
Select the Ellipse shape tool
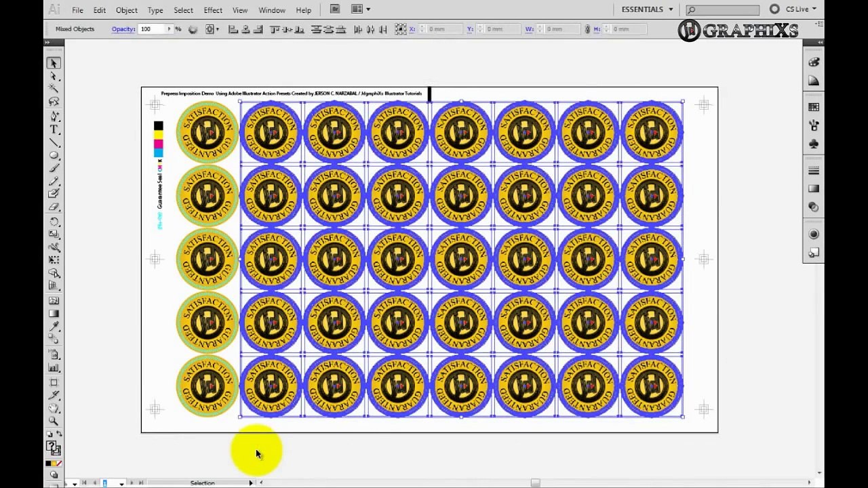pos(54,155)
